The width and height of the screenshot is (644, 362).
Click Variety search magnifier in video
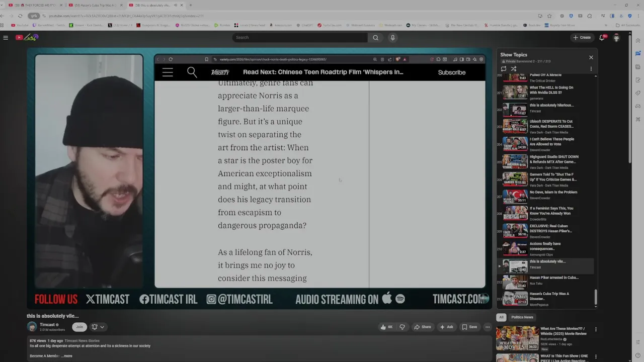click(x=192, y=72)
